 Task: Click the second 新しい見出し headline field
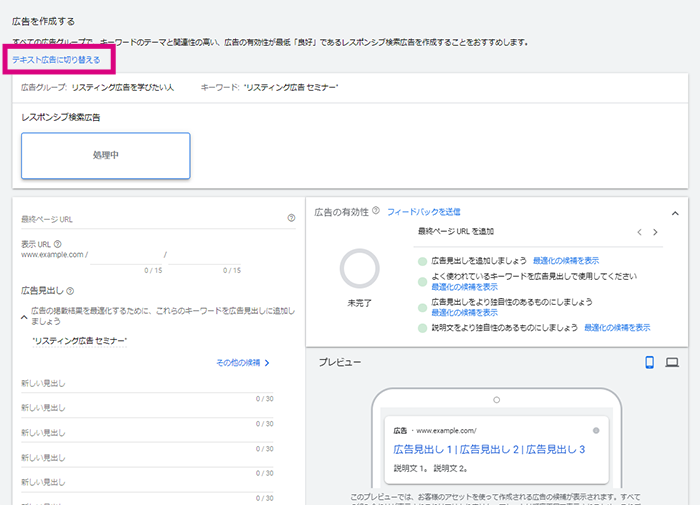(x=147, y=408)
